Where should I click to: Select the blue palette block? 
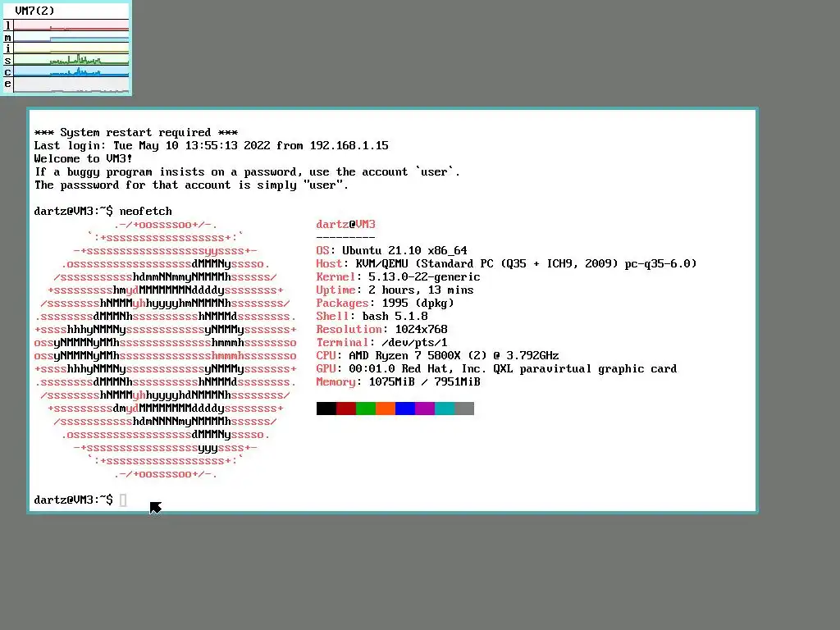point(405,409)
